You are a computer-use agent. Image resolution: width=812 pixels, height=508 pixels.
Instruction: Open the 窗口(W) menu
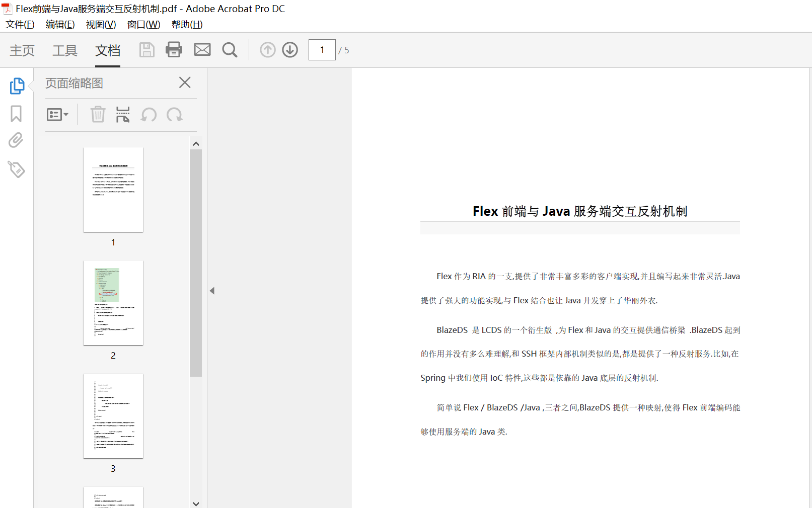coord(144,25)
